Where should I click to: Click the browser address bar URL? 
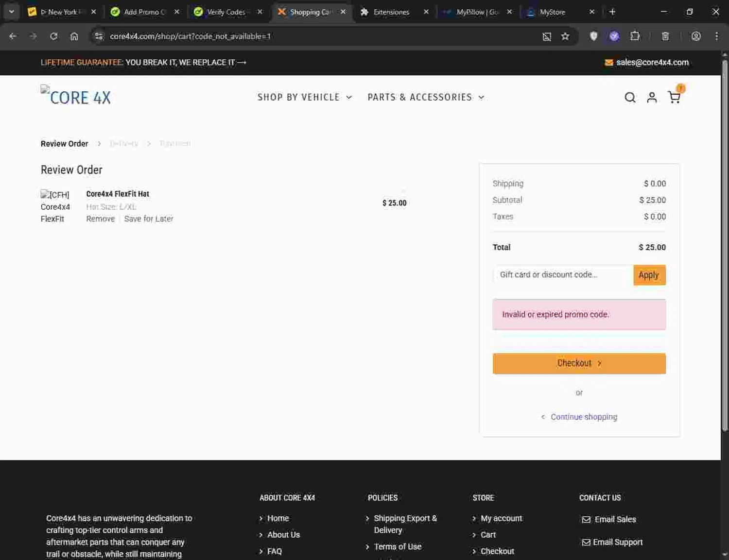(x=190, y=36)
